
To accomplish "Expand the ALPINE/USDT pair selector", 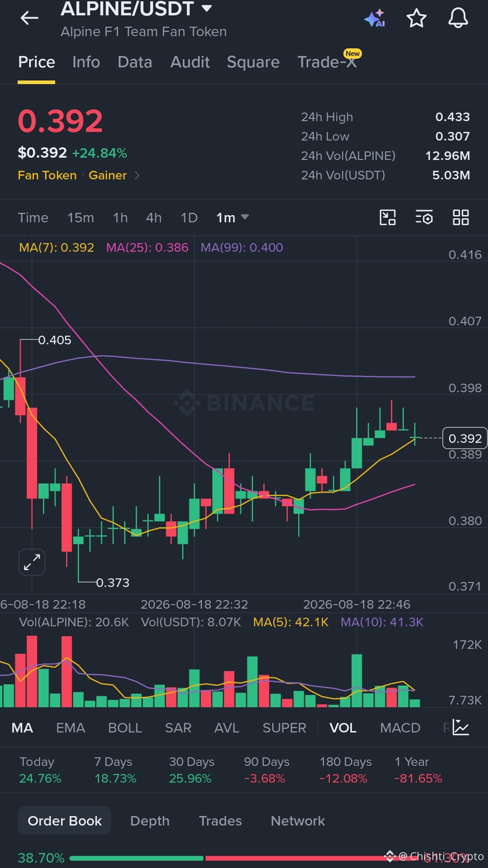I will (x=206, y=8).
